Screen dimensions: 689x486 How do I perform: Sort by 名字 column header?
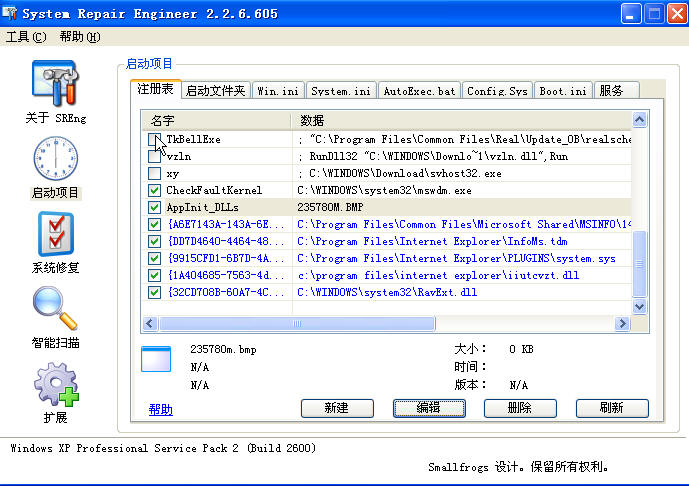[217, 120]
